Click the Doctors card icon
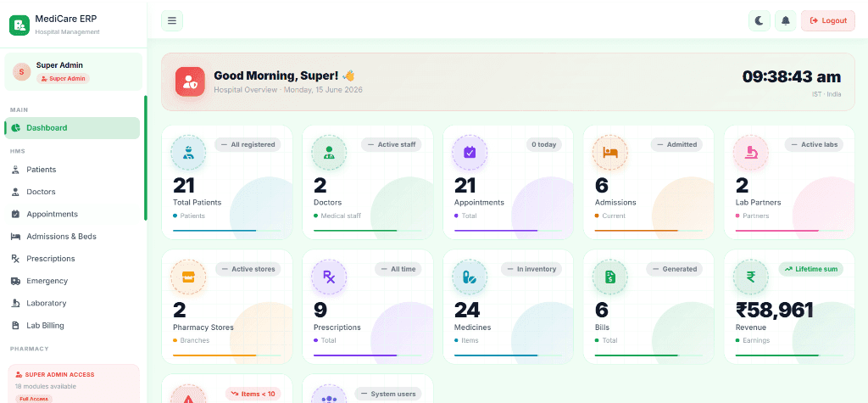This screenshot has height=403, width=868. coord(329,152)
